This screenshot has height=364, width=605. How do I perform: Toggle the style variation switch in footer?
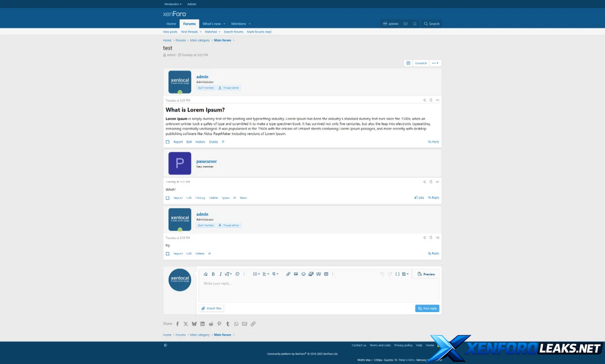click(166, 345)
